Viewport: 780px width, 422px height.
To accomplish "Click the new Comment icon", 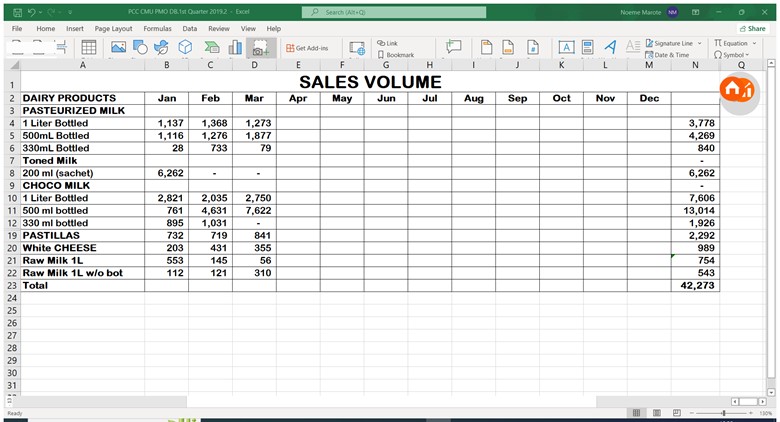I will click(453, 47).
